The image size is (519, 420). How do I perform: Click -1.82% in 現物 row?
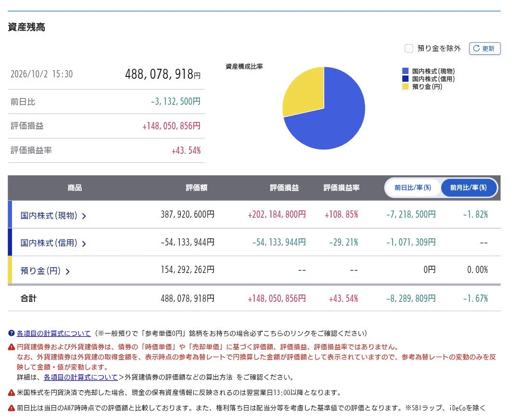click(475, 214)
